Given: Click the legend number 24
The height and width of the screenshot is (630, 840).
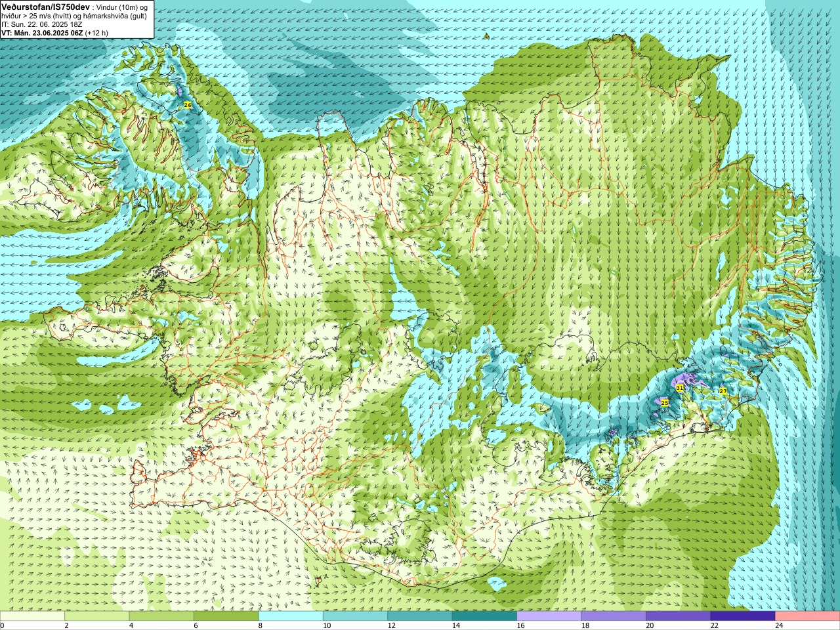Looking at the screenshot, I should [x=779, y=625].
